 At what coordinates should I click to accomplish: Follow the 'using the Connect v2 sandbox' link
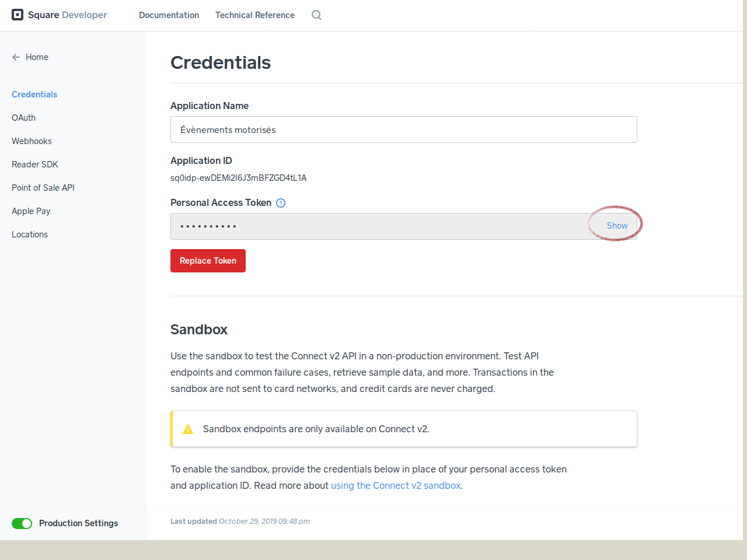396,485
